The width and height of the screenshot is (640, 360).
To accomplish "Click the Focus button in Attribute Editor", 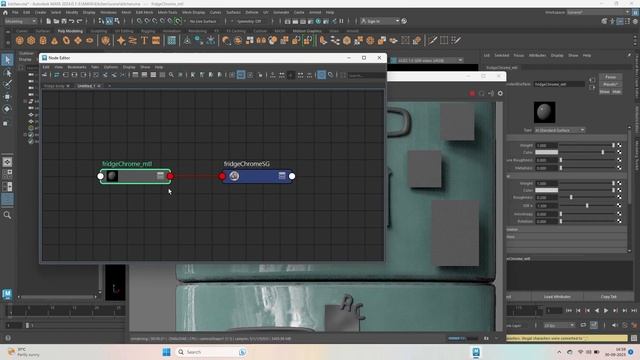I will pos(610,77).
